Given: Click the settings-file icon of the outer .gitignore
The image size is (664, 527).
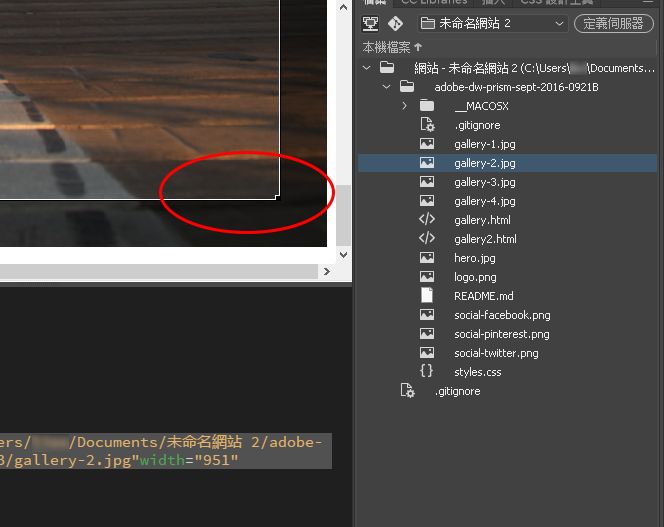Looking at the screenshot, I should coord(407,391).
